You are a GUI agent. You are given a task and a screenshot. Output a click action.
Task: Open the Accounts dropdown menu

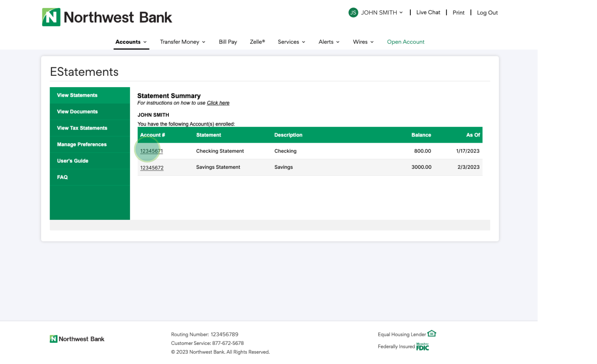point(131,42)
